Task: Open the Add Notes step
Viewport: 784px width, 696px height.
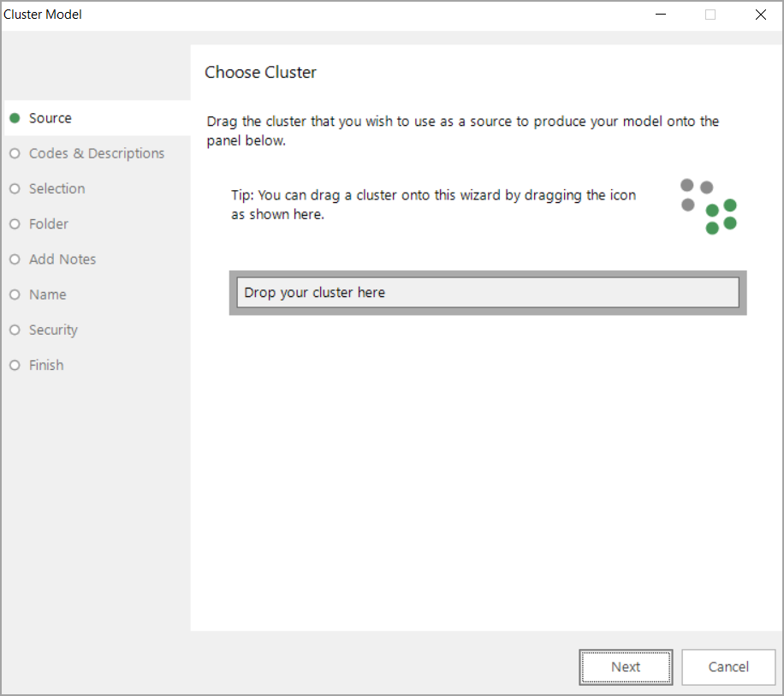Action: coord(62,259)
